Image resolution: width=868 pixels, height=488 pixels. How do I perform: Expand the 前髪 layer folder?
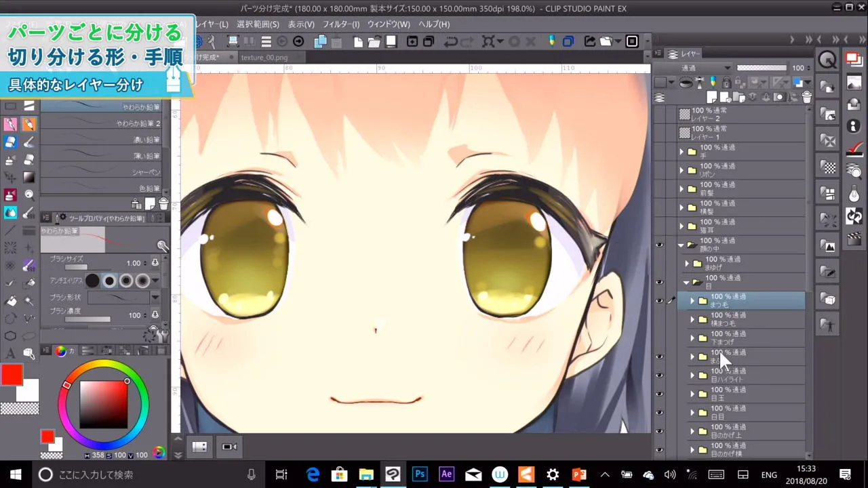(x=682, y=189)
